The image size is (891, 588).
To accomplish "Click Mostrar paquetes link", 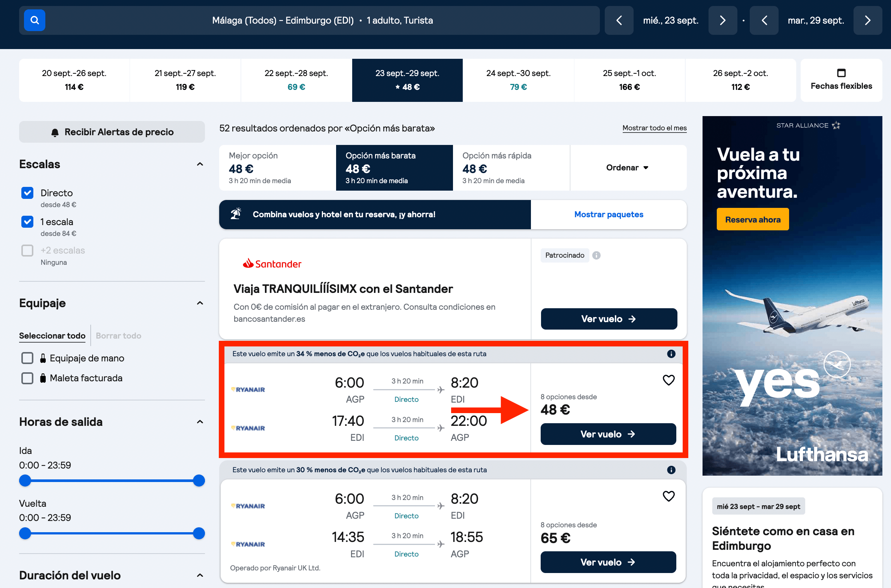I will 608,215.
